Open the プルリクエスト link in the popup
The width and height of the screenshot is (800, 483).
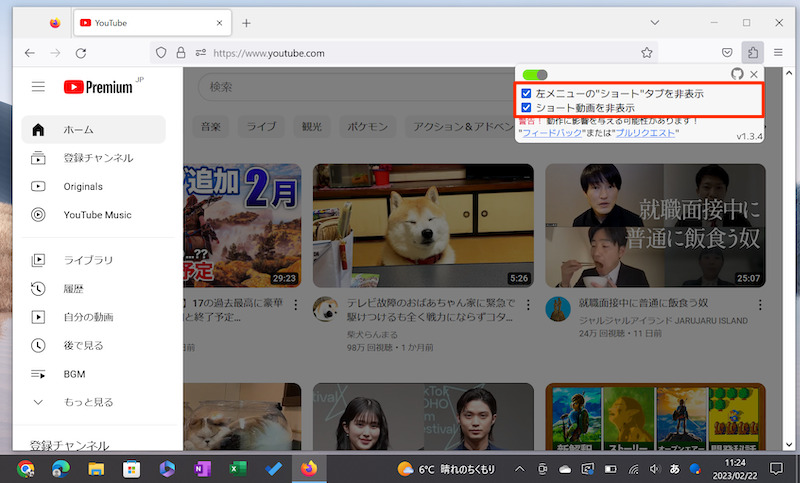(645, 132)
